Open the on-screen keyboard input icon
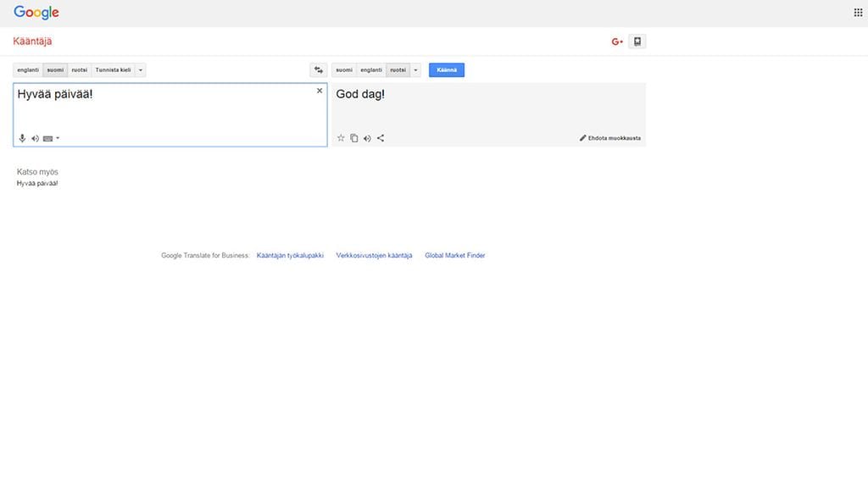The width and height of the screenshot is (868, 488). [47, 137]
